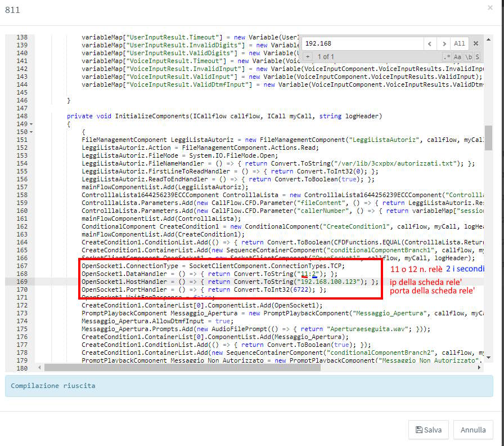Toggle whole word search (\b)
This screenshot has width=504, height=446.
coord(469,57)
